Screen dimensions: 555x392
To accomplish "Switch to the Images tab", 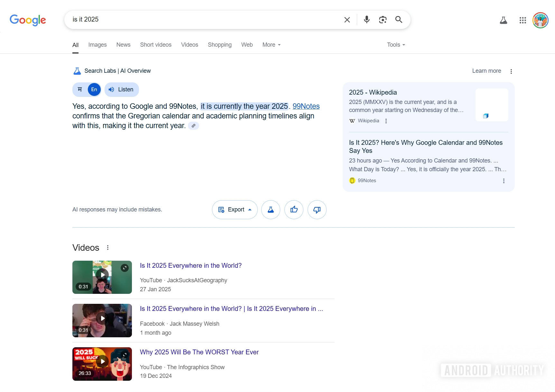I will [97, 45].
